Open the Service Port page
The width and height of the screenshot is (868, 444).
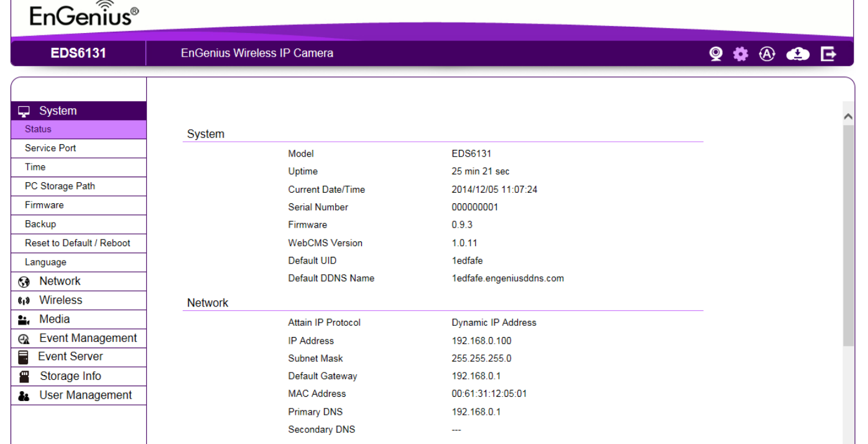[78, 148]
